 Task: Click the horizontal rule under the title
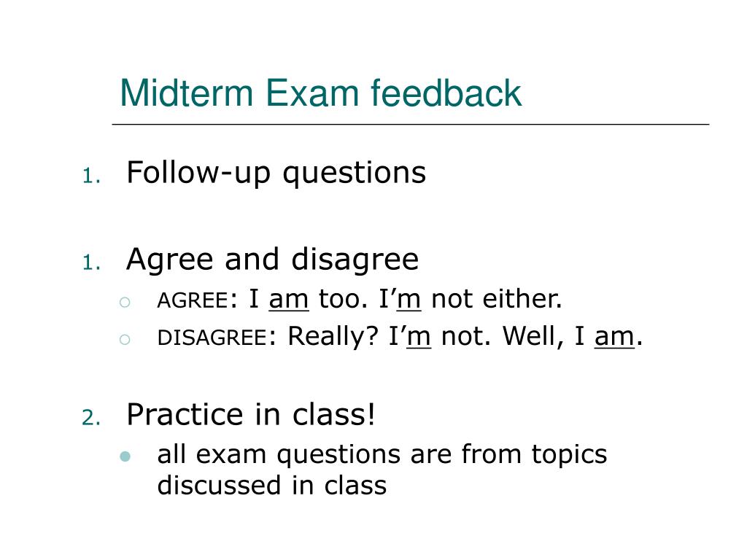411,124
